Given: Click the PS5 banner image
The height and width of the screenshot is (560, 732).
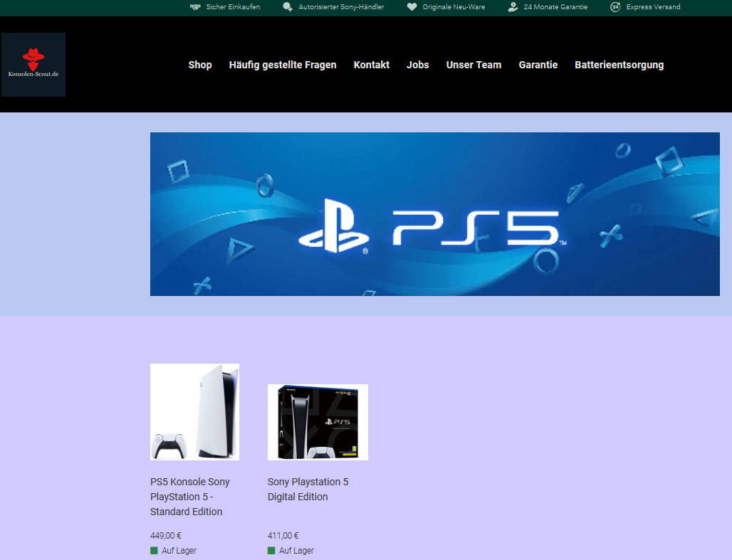Looking at the screenshot, I should click(x=434, y=214).
